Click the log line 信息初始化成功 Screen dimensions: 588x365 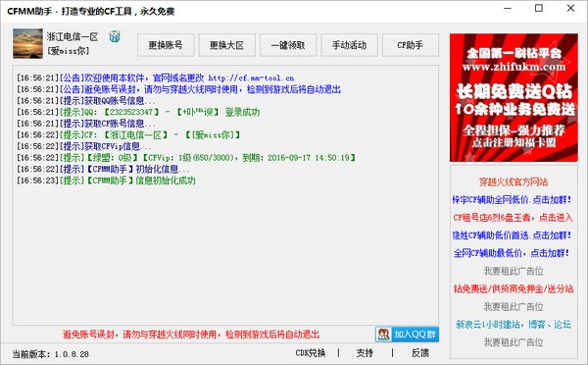(106, 181)
